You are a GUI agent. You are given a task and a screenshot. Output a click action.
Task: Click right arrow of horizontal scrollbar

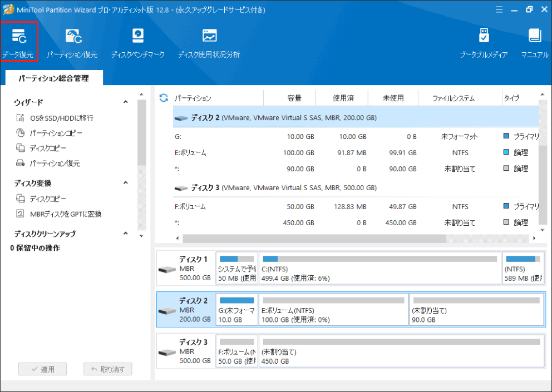534,238
